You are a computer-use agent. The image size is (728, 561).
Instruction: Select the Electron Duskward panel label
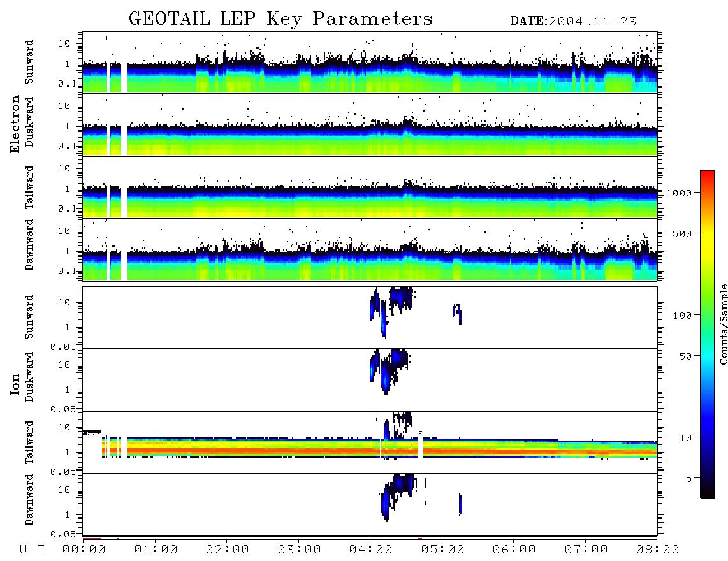pyautogui.click(x=29, y=122)
